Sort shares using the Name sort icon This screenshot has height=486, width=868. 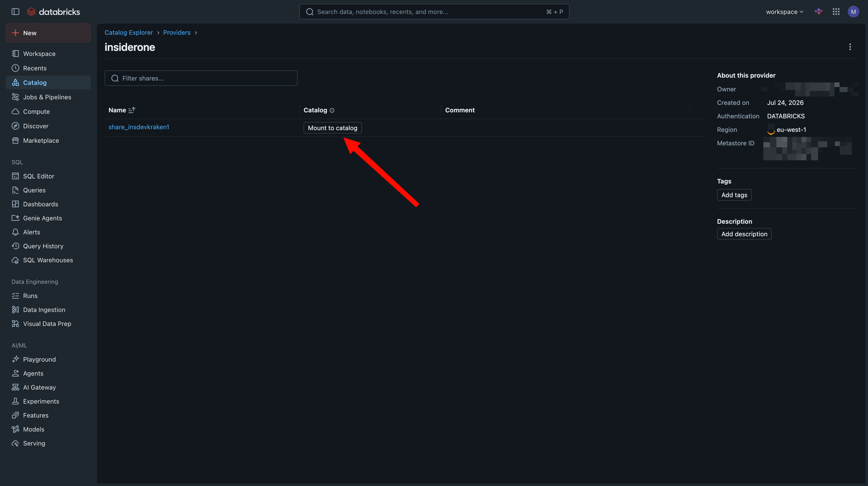pyautogui.click(x=132, y=110)
